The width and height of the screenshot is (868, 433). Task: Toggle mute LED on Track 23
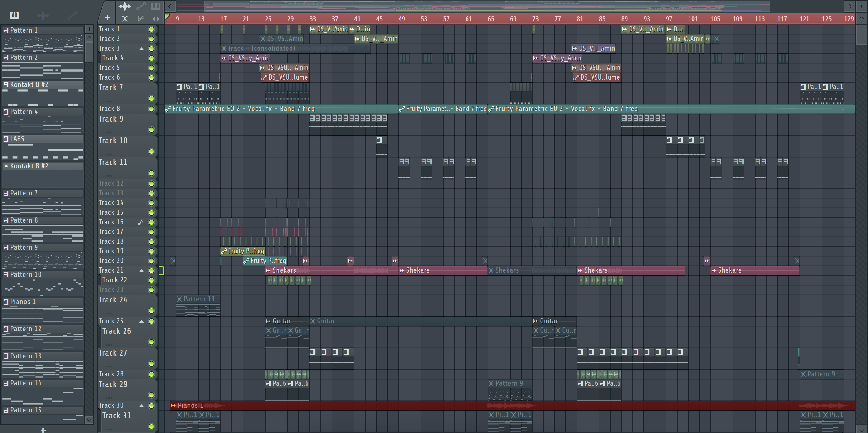(x=152, y=290)
